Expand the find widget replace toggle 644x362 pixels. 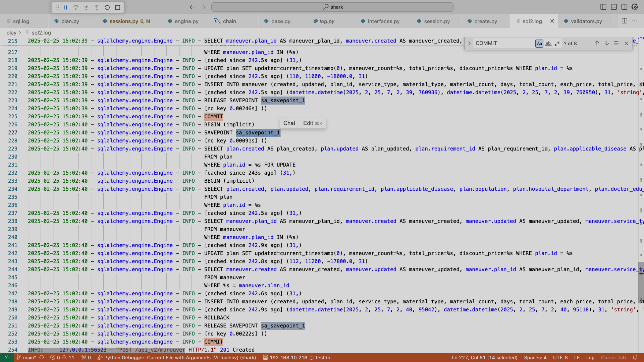[x=469, y=43]
